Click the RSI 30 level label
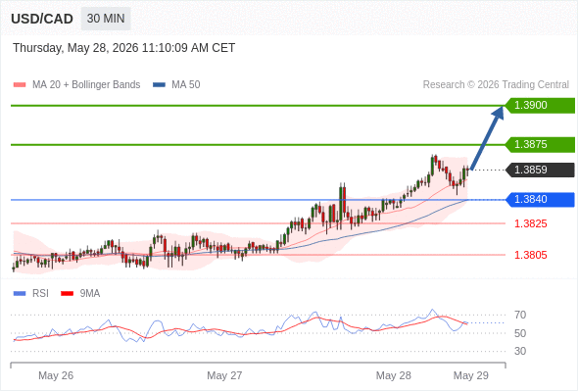This screenshot has height=392, width=578. pyautogui.click(x=520, y=351)
